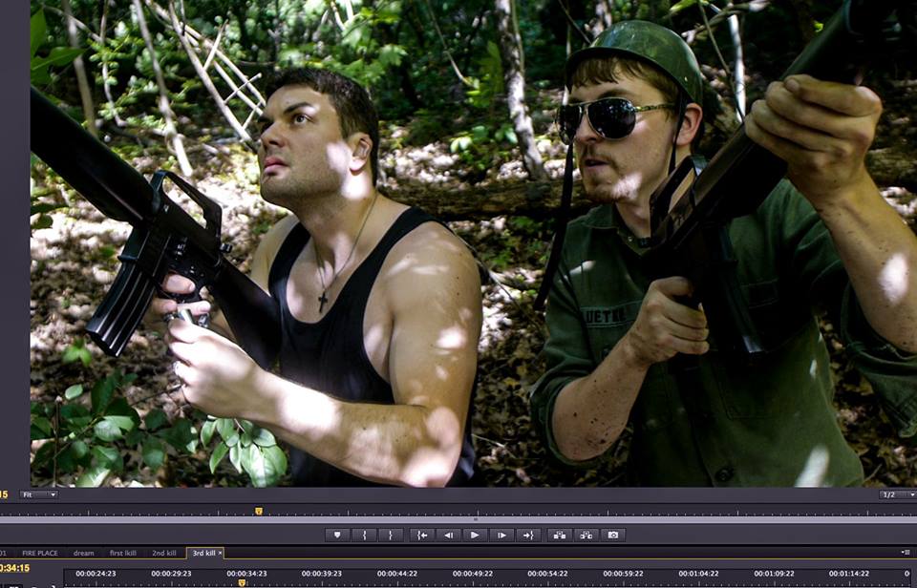The width and height of the screenshot is (917, 588).
Task: Switch to the dream sequence tab
Action: point(84,553)
